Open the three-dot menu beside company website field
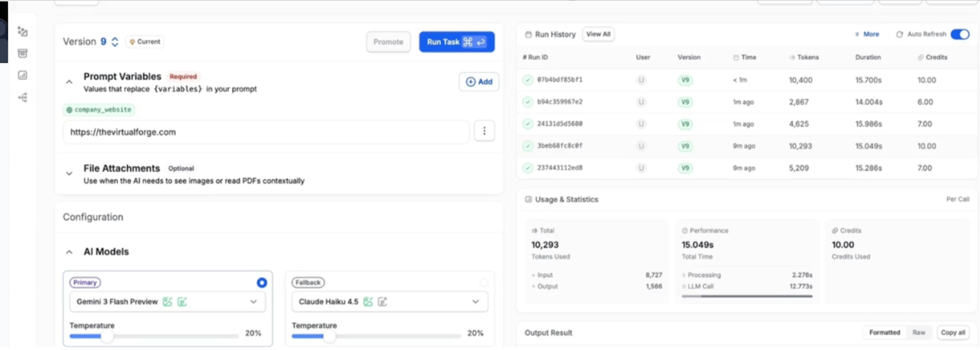980x350 pixels. (x=485, y=131)
